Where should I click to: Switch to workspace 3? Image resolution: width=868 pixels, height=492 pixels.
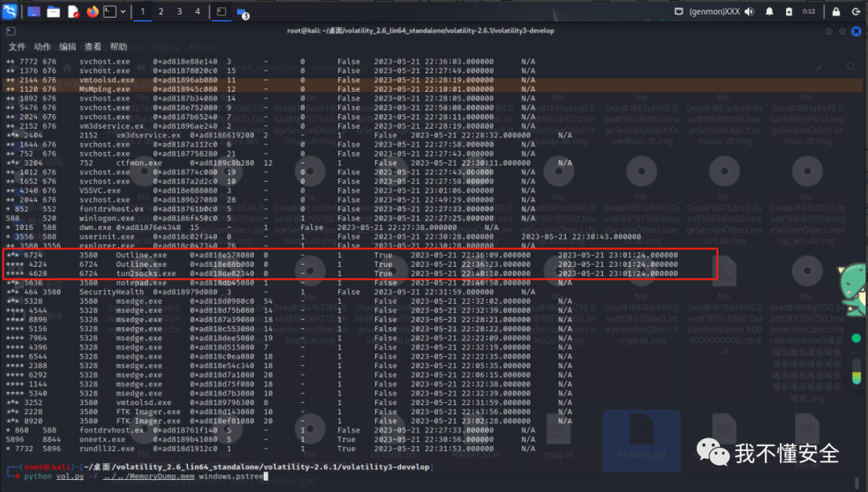[x=179, y=11]
